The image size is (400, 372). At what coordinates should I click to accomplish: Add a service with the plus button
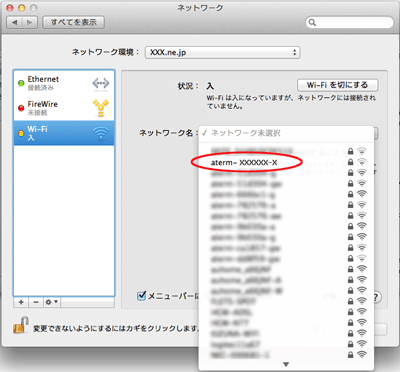coord(21,302)
